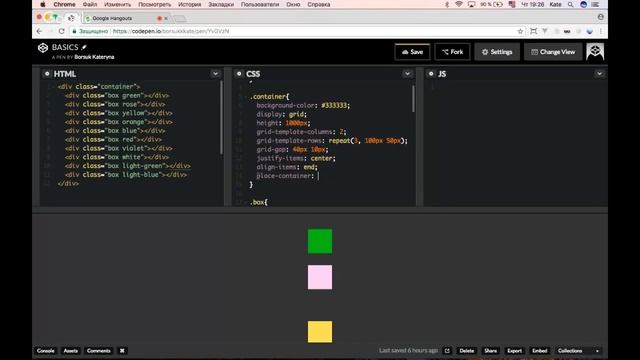Screen dimensions: 640x360
Task: Open Spotlight search icon
Action: (570, 4)
